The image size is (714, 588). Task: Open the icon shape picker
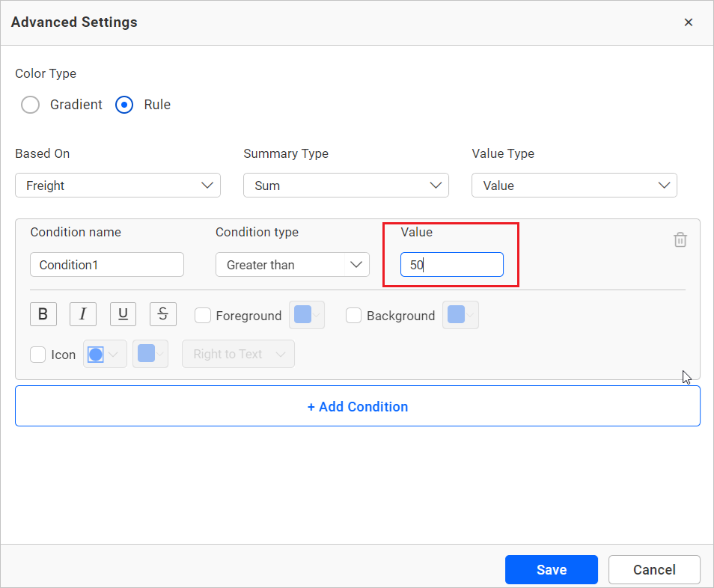click(105, 354)
